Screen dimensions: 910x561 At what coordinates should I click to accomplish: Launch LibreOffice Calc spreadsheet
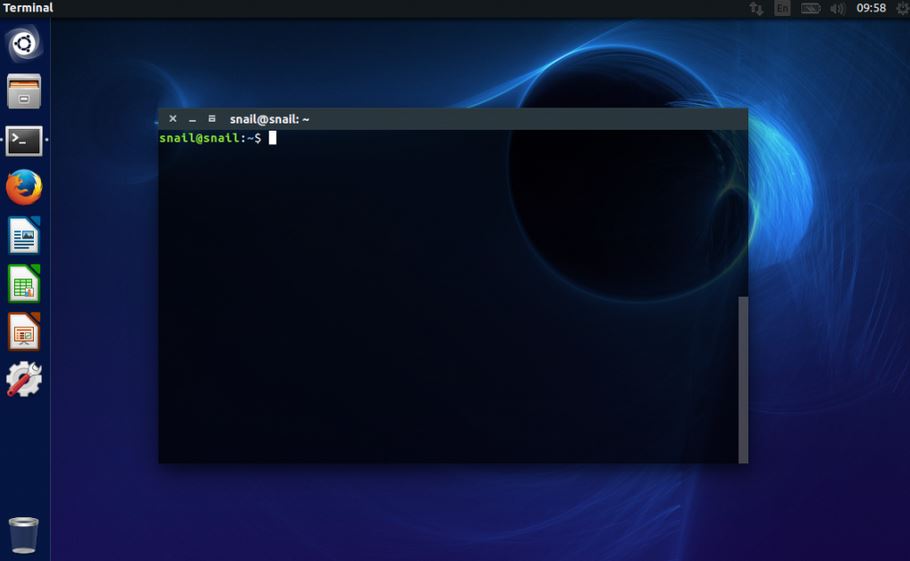point(24,284)
